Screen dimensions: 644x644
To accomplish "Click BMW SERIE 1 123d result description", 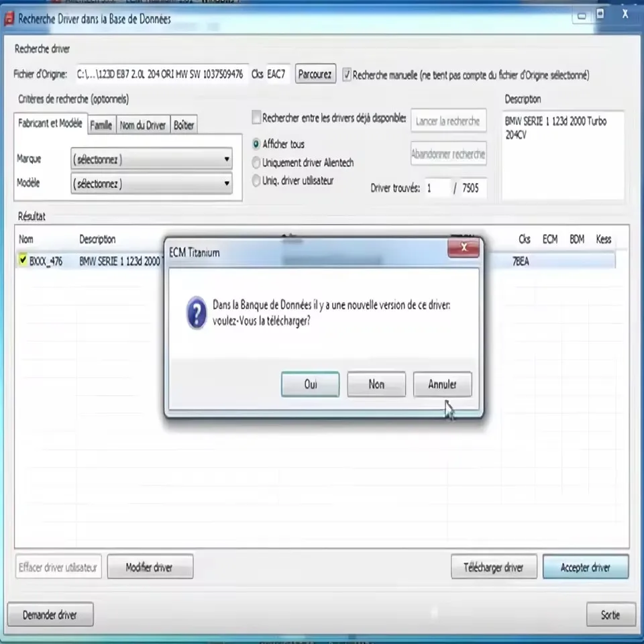I will [x=120, y=261].
